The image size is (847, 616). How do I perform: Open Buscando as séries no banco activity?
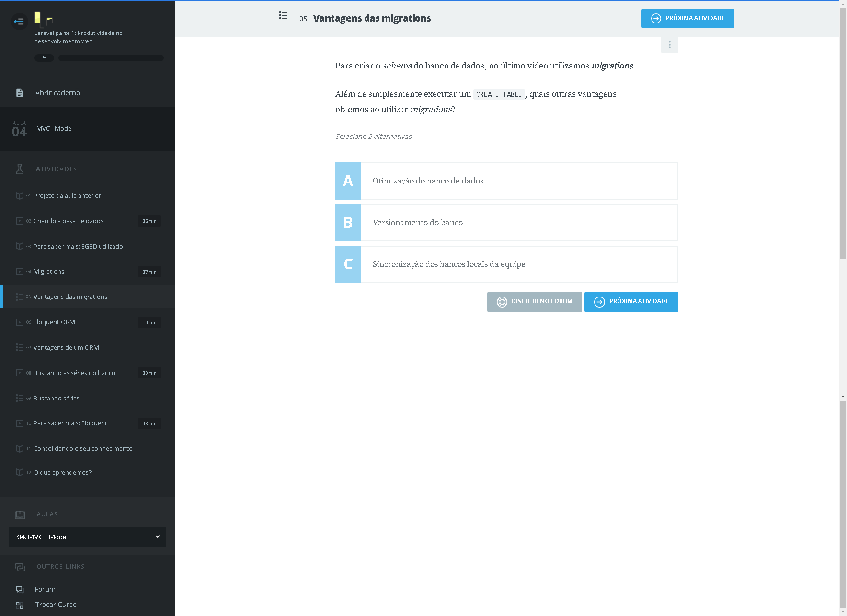pyautogui.click(x=74, y=373)
